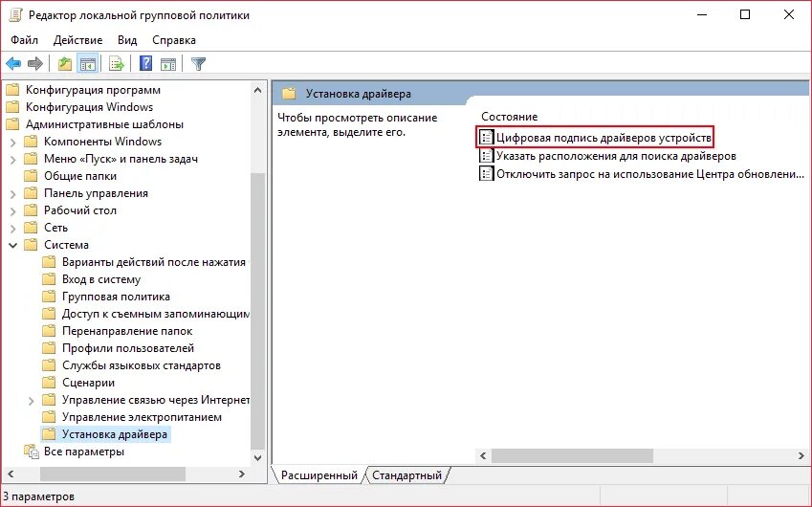Expand the Меню «Пуск» и панель задач node

(x=13, y=160)
